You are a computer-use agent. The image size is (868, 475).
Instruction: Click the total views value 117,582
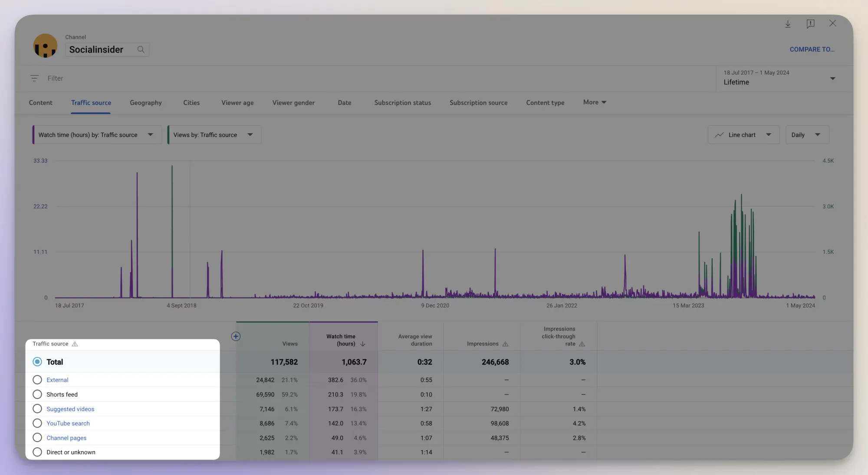pyautogui.click(x=284, y=362)
